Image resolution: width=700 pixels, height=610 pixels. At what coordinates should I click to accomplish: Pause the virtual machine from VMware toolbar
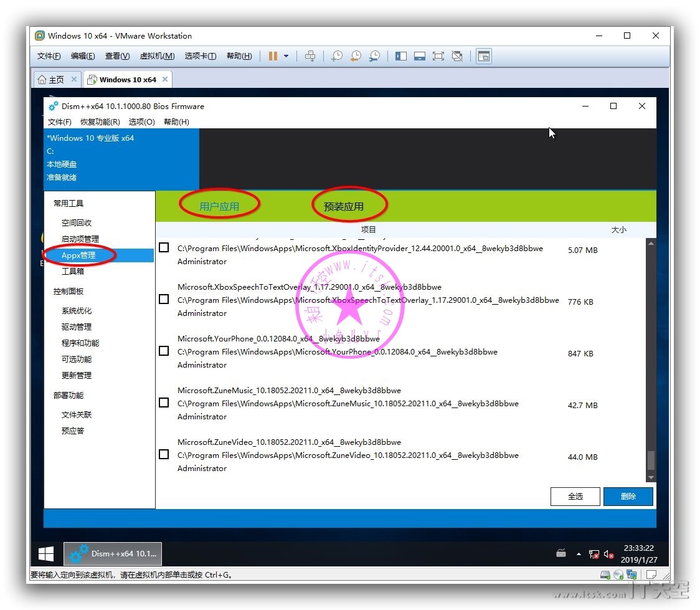pyautogui.click(x=273, y=56)
